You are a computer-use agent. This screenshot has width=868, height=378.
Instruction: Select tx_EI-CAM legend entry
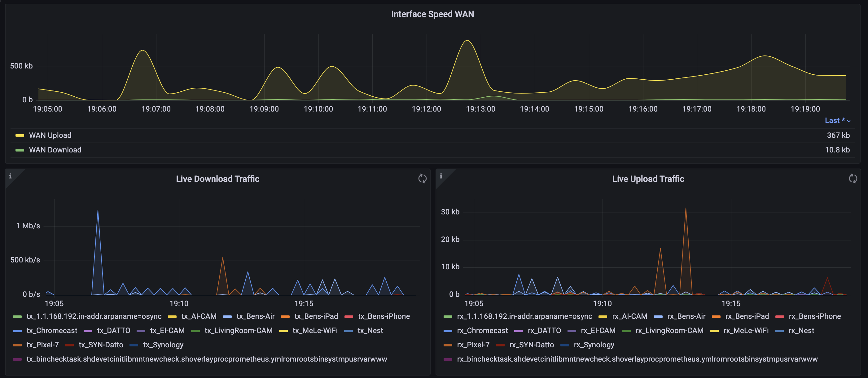[168, 331]
